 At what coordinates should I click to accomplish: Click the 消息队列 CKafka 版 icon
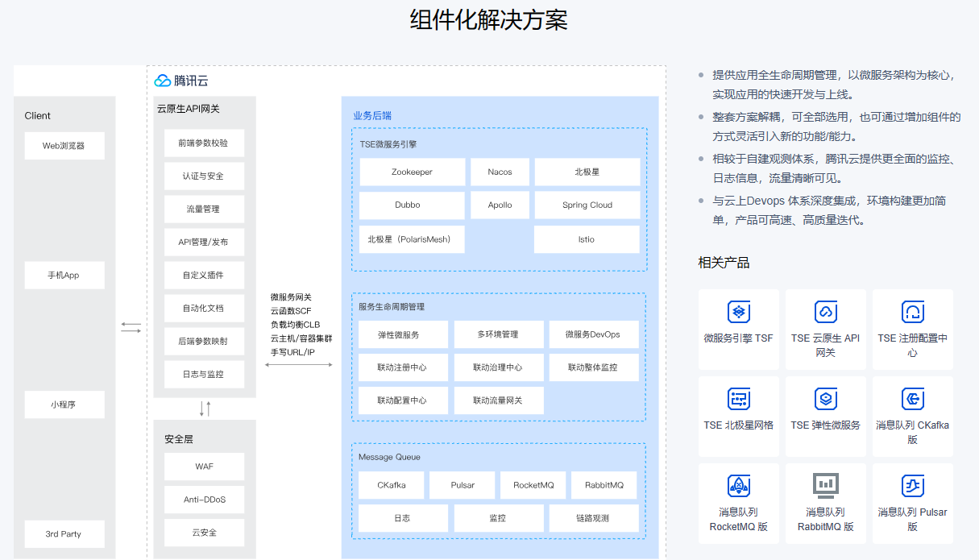pos(912,399)
